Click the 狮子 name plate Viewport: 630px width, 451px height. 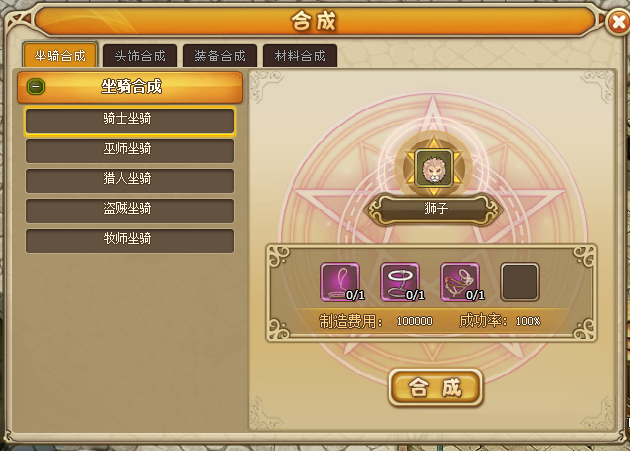(x=434, y=209)
